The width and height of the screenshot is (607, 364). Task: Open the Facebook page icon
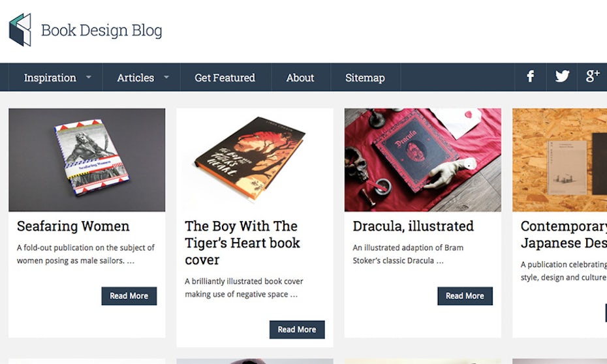531,77
